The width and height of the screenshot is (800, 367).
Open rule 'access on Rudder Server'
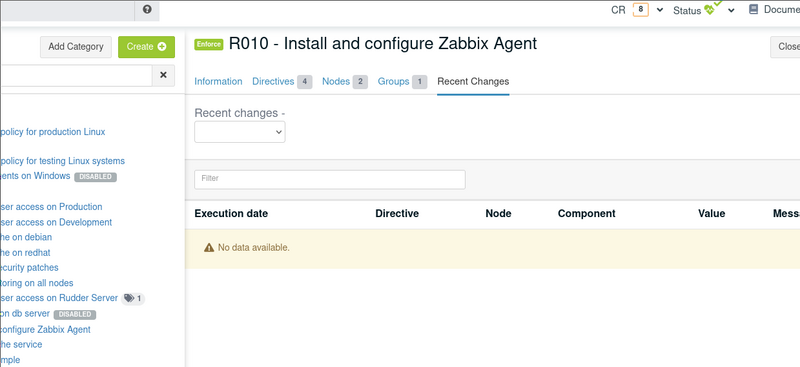[x=59, y=298]
